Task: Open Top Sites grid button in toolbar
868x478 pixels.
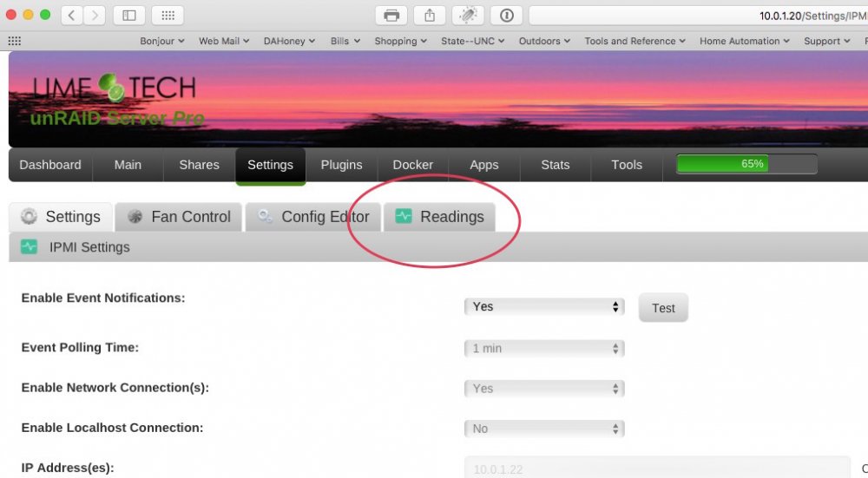Action: coord(168,16)
